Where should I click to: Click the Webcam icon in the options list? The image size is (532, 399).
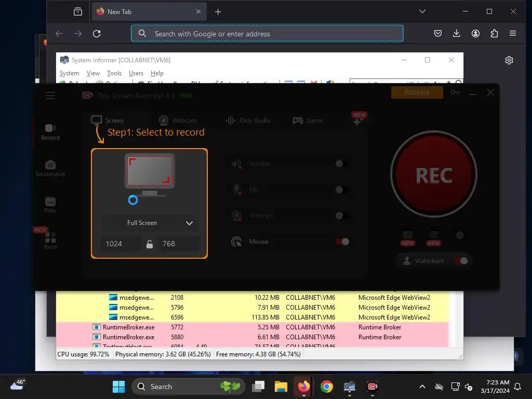pos(236,216)
